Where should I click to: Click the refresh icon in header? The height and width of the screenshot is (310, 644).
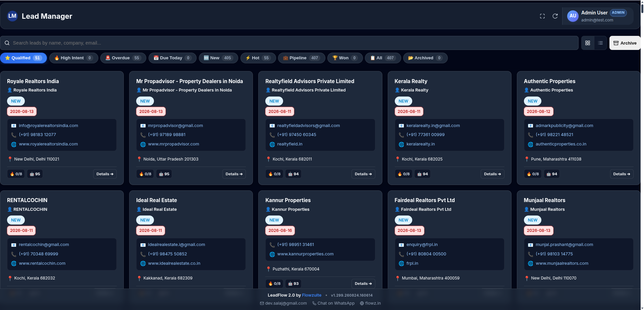(555, 16)
